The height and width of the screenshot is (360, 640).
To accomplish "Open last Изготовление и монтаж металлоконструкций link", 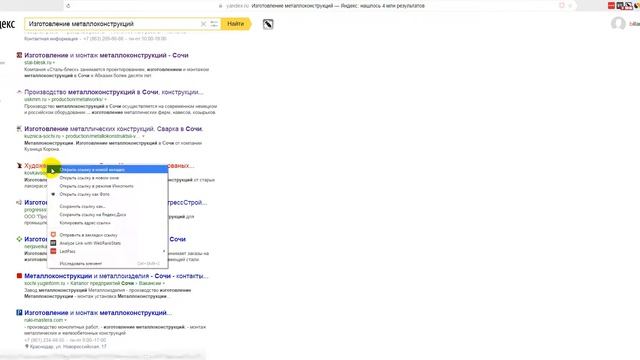I will (98, 313).
